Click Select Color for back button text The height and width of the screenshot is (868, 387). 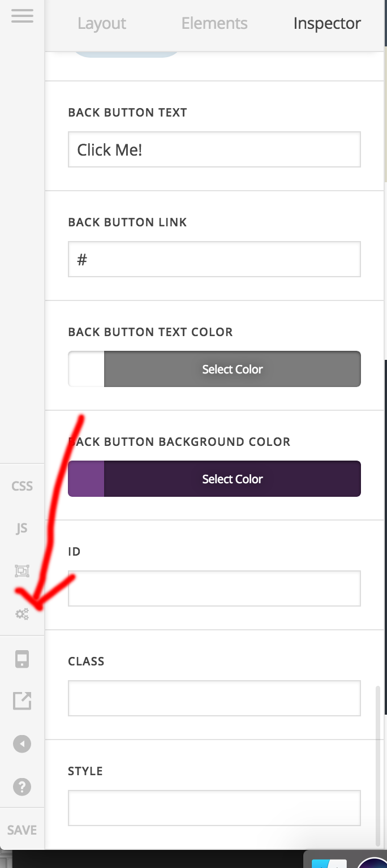232,369
